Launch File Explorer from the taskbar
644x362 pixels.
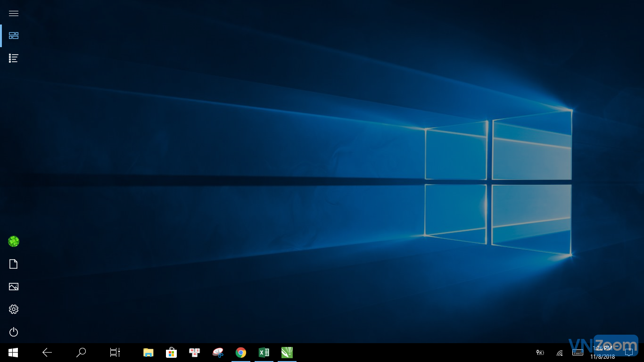149,352
